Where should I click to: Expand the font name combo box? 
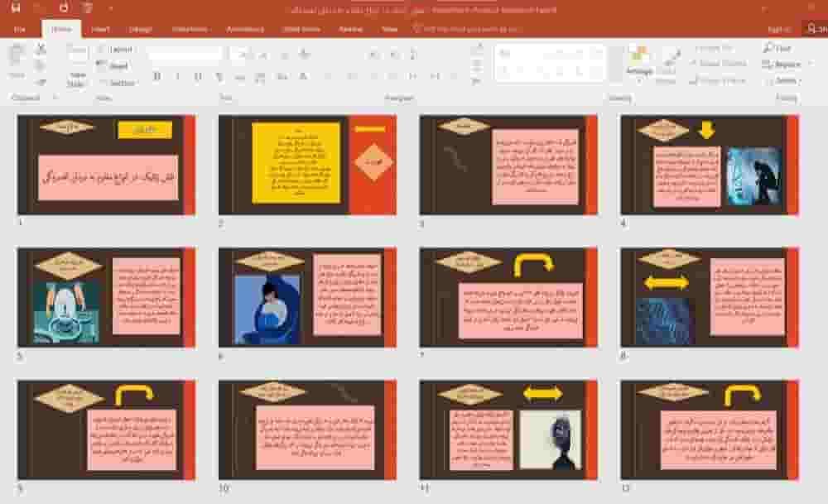coord(185,54)
